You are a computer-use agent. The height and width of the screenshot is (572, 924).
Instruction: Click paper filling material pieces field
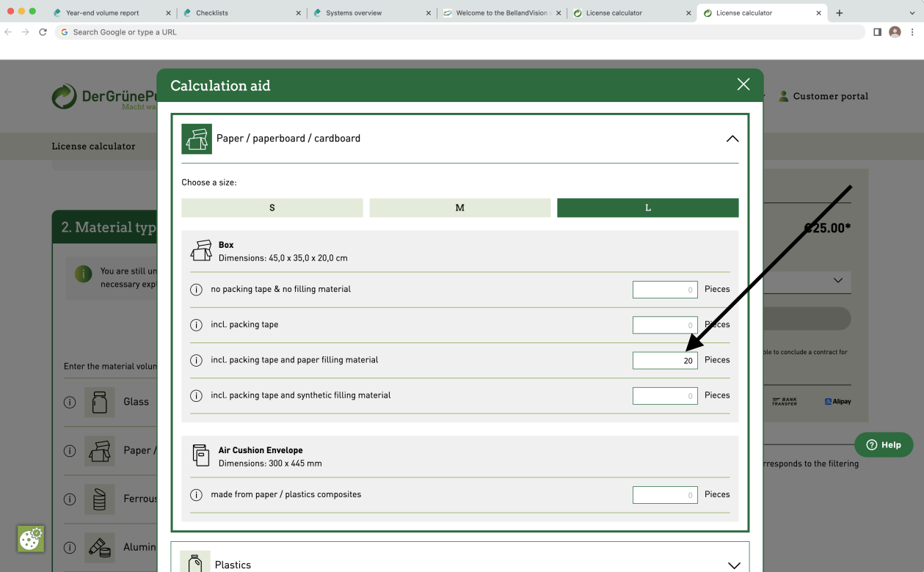[665, 360]
